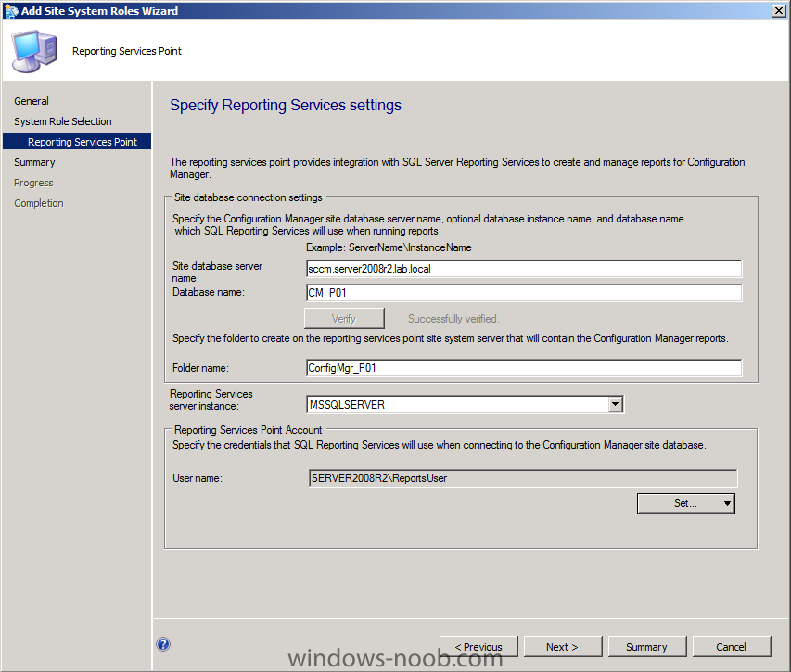Screen dimensions: 791x672
Task: Go to the General wizard step
Action: tap(32, 101)
